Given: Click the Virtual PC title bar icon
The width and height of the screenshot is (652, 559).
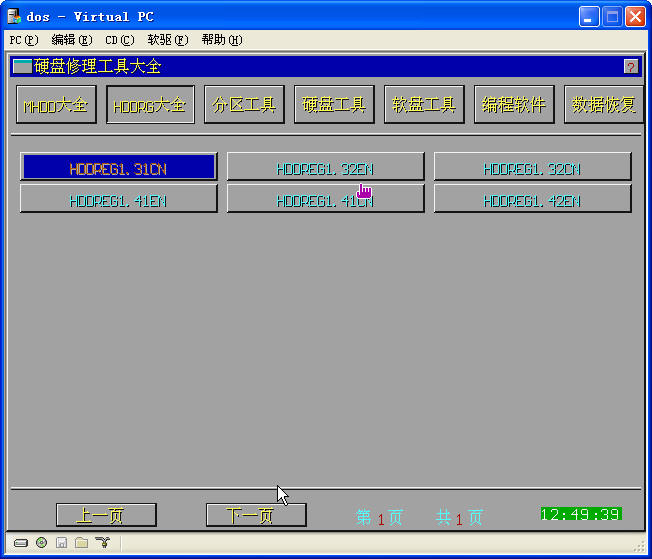Looking at the screenshot, I should point(14,16).
